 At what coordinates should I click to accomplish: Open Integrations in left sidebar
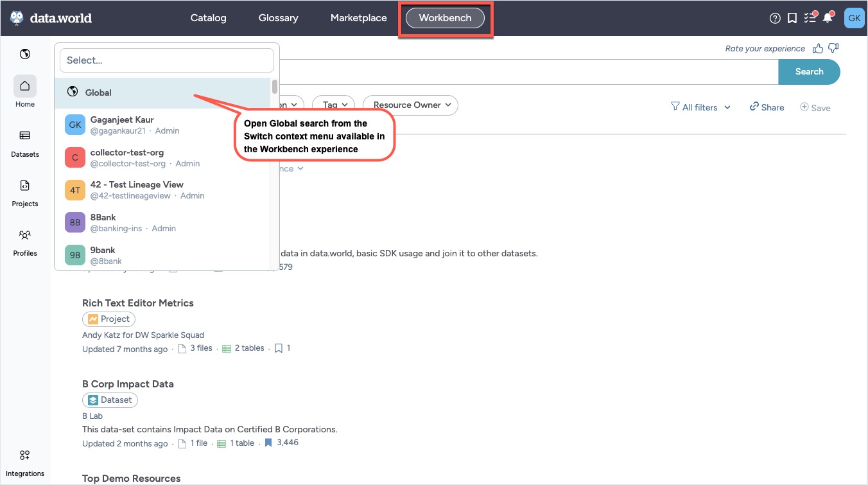(x=25, y=463)
